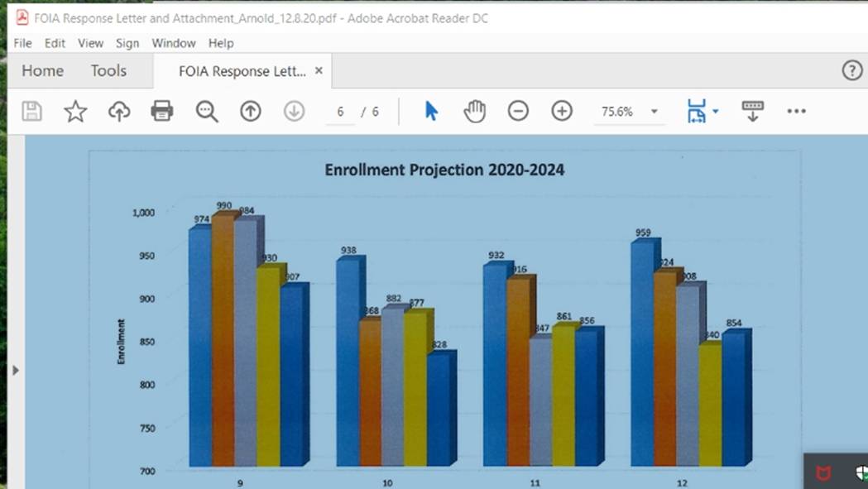Select the arrow selection tool

(x=431, y=111)
